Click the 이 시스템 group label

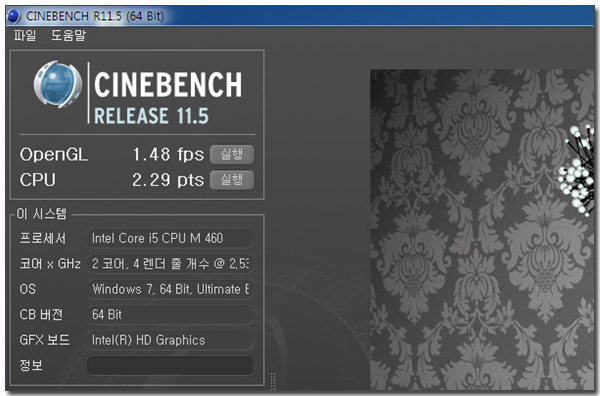[x=42, y=213]
